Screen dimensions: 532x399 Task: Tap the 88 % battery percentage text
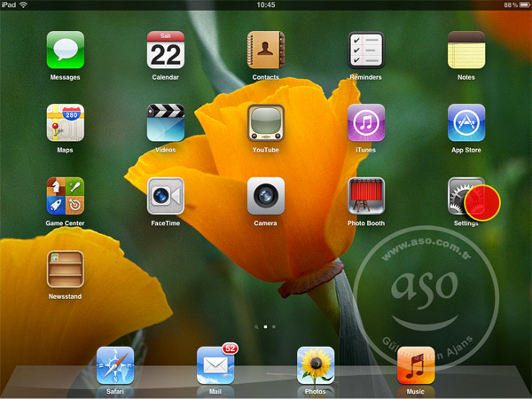[x=511, y=5]
